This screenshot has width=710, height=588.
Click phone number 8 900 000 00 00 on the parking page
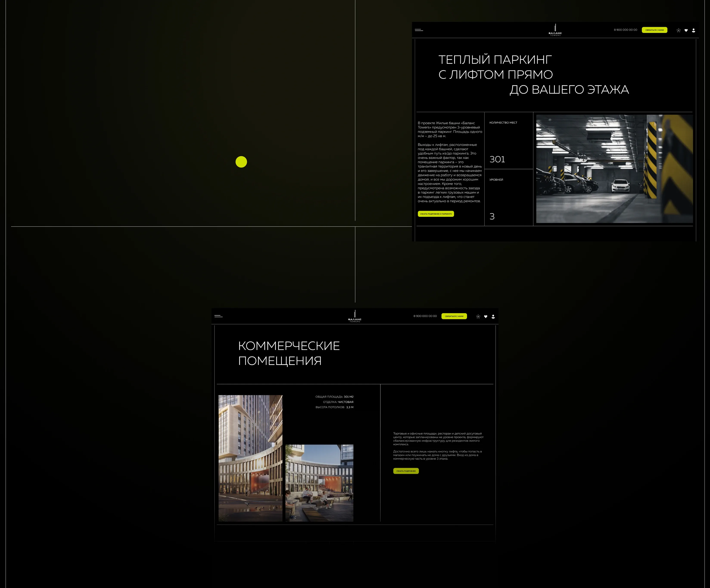[625, 30]
